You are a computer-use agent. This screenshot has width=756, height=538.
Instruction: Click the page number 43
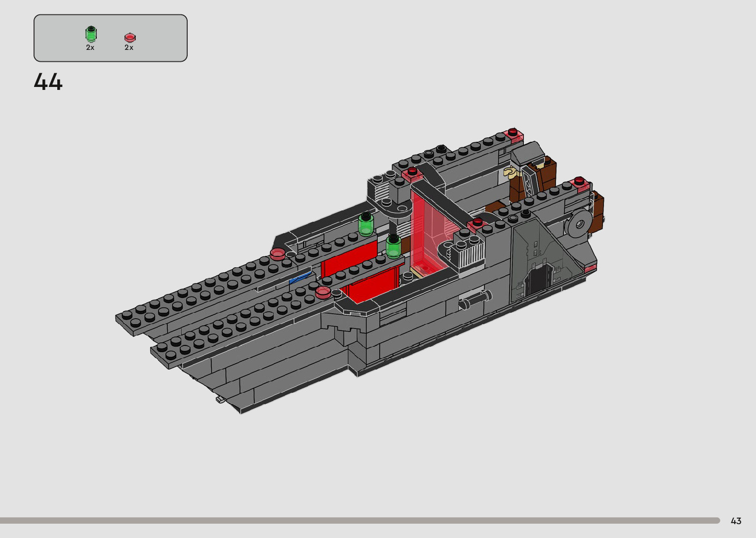pos(736,521)
